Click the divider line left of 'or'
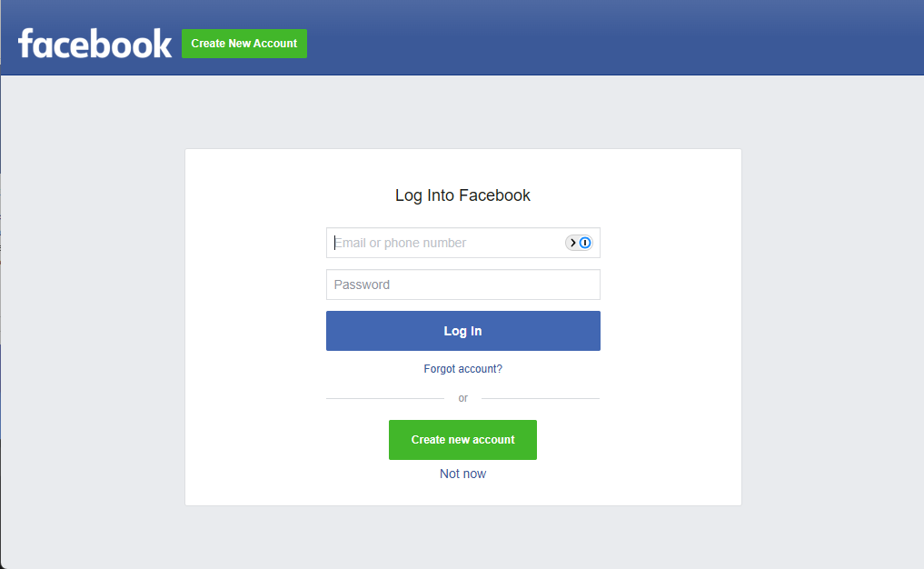This screenshot has height=569, width=924. click(385, 399)
